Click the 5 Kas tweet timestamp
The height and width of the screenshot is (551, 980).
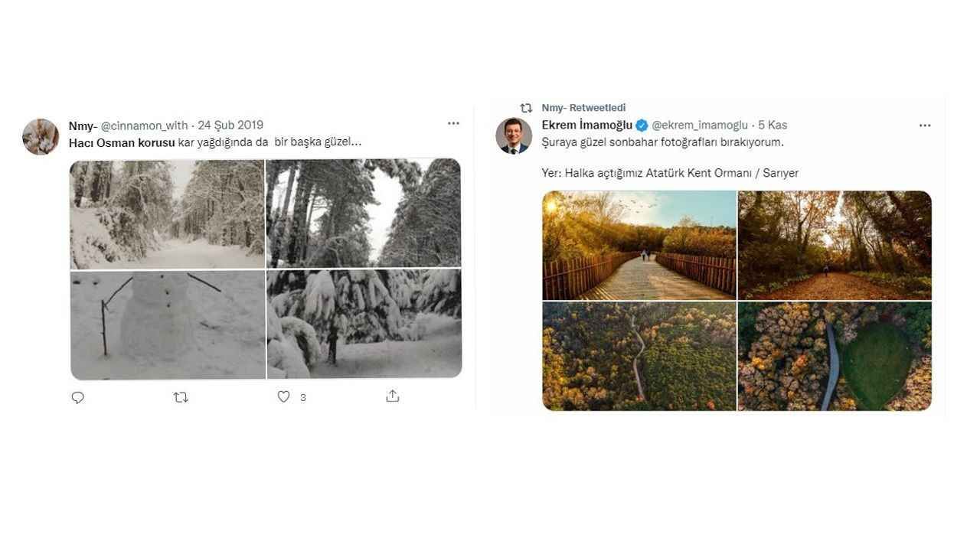coord(773,126)
